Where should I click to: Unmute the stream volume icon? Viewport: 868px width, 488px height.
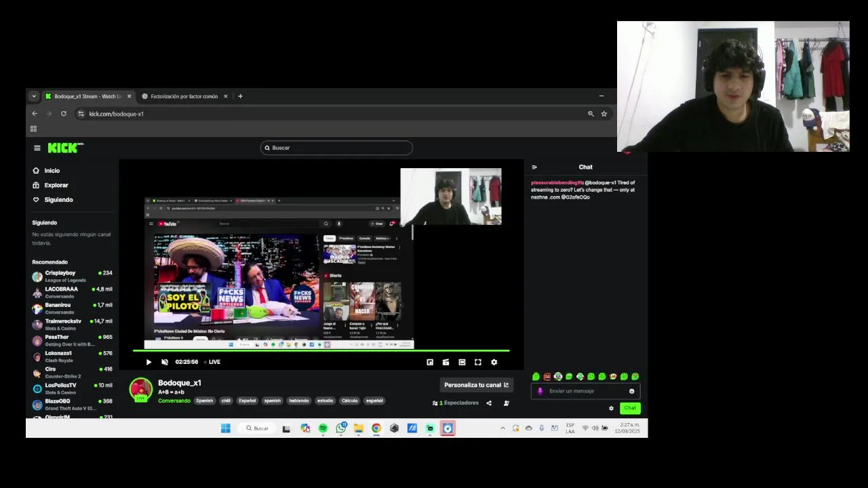point(165,362)
